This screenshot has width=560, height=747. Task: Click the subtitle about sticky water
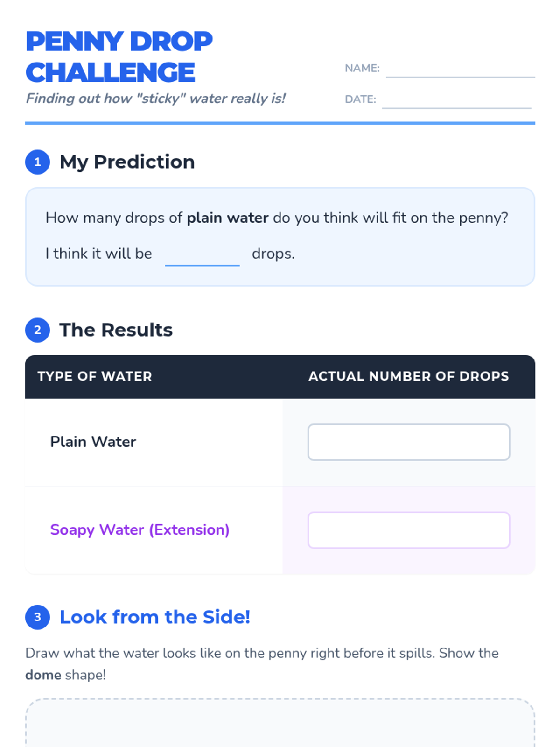coord(155,99)
